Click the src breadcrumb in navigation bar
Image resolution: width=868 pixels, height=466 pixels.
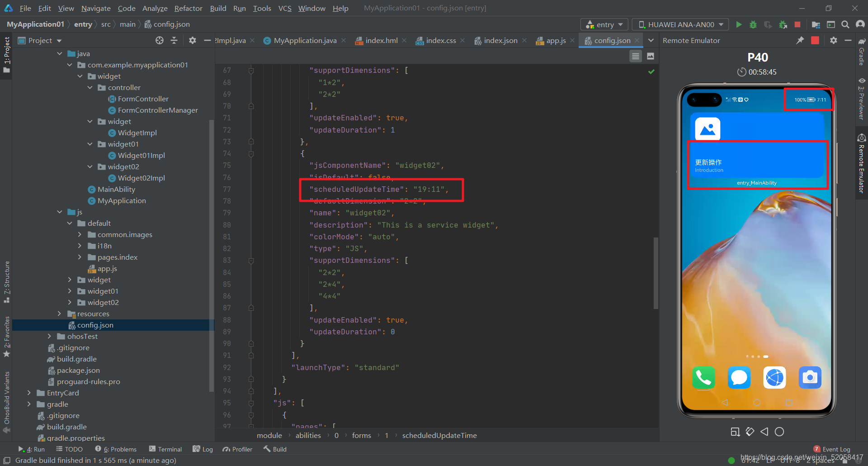(106, 24)
